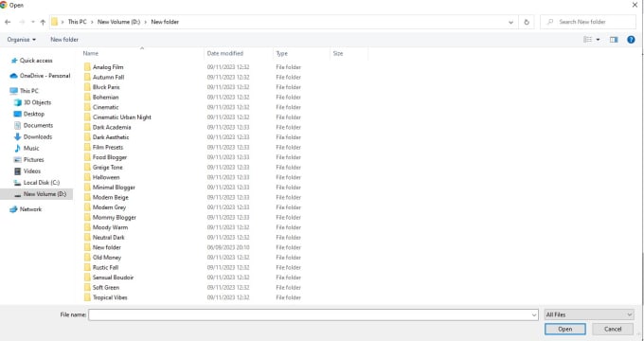Click This PC in the address breadcrumb
This screenshot has height=341, width=644.
(78, 22)
